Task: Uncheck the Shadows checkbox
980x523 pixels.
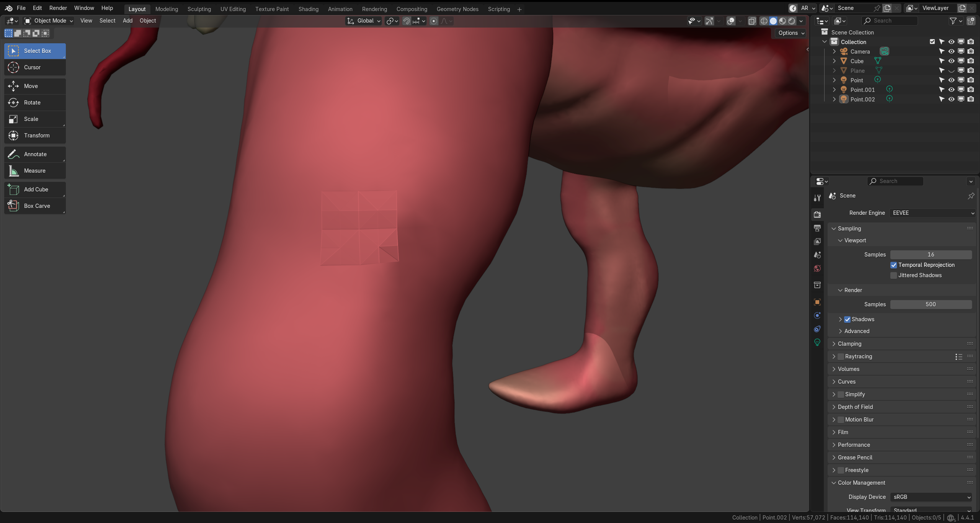Action: [x=848, y=319]
